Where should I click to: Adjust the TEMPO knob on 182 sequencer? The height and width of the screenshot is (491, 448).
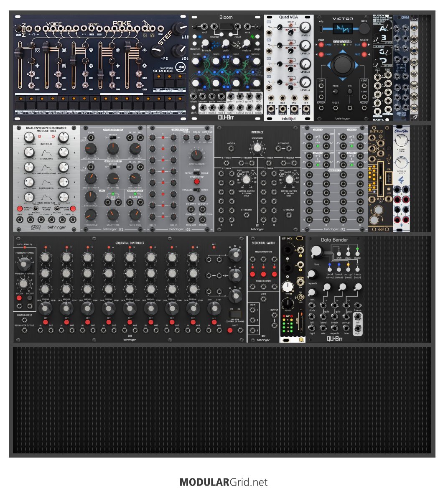click(186, 137)
